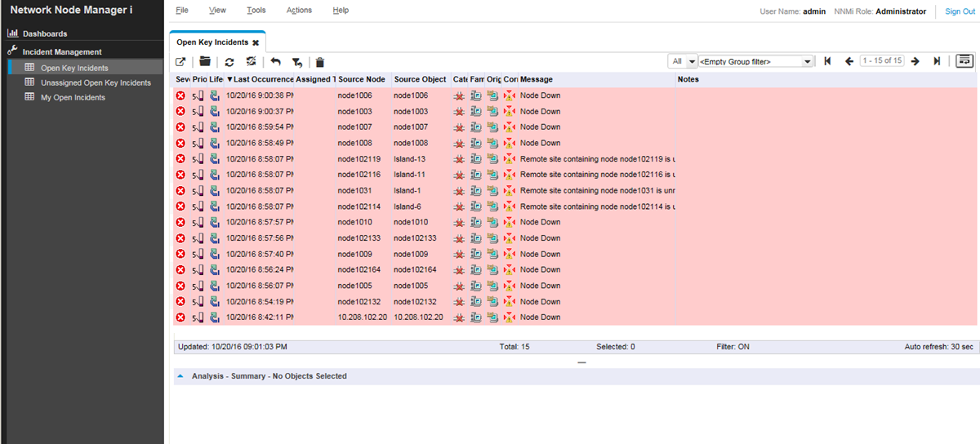Screen dimensions: 980x444
Task: Click the stop periodic refresh icon
Action: [252, 61]
